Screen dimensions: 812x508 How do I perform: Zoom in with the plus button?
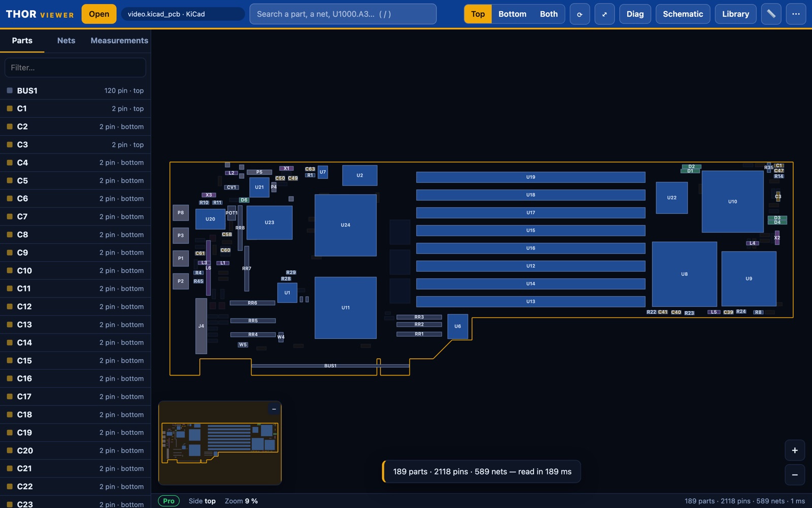pos(795,450)
